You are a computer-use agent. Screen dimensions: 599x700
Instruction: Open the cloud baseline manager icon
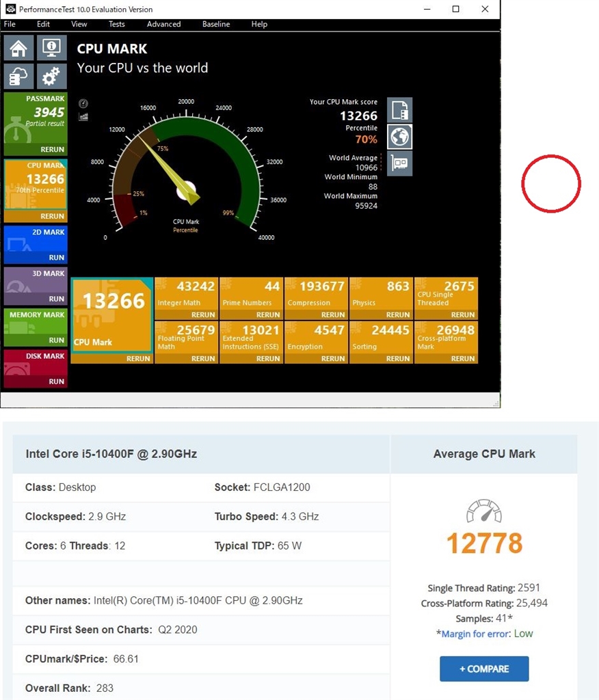[18, 76]
